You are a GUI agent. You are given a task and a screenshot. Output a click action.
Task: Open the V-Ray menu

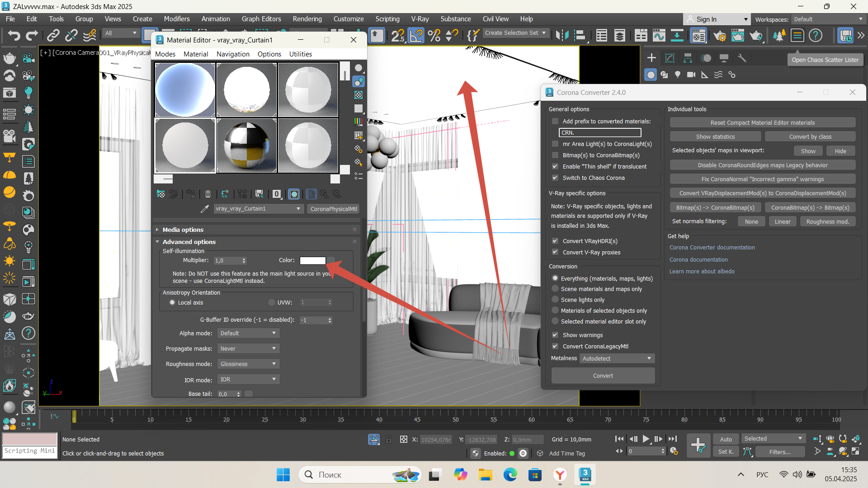420,19
